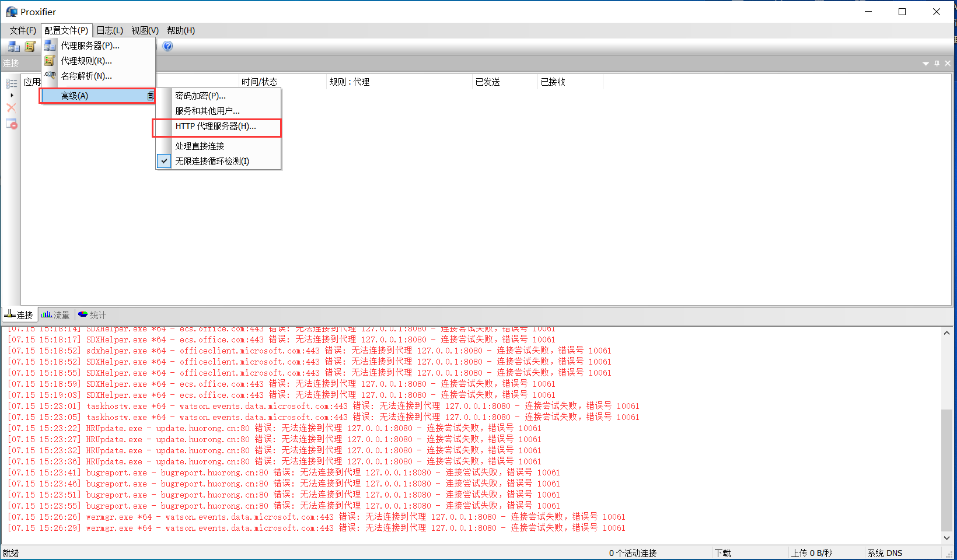Choose 名称解析(N)... from the menu
Viewport: 957px width, 560px height.
tap(99, 76)
